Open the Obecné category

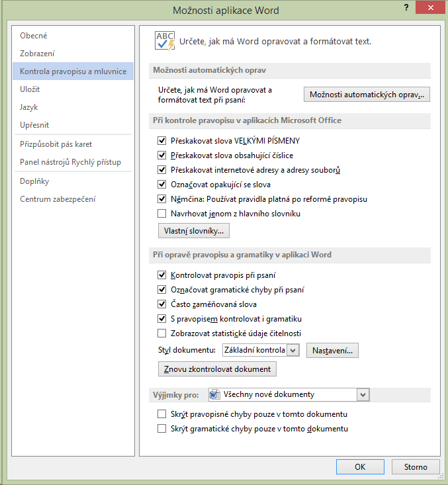click(73, 36)
